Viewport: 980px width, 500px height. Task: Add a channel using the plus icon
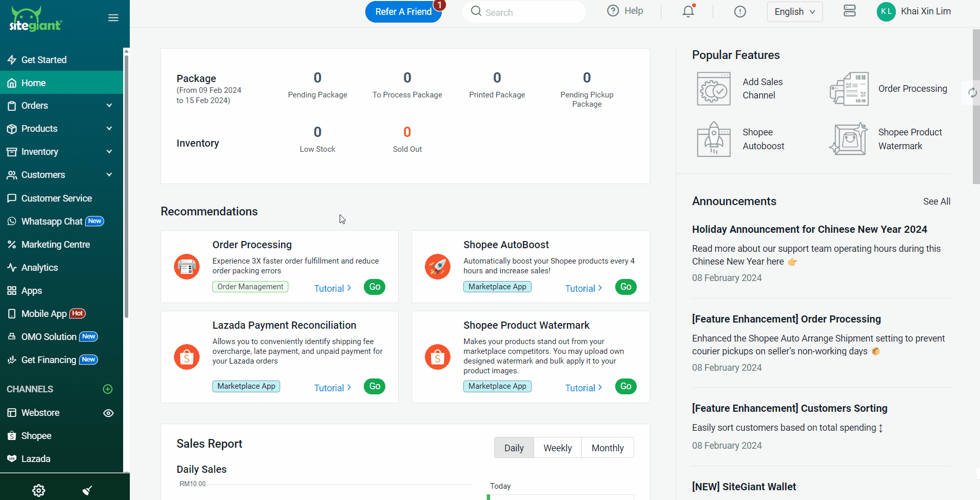coord(108,389)
